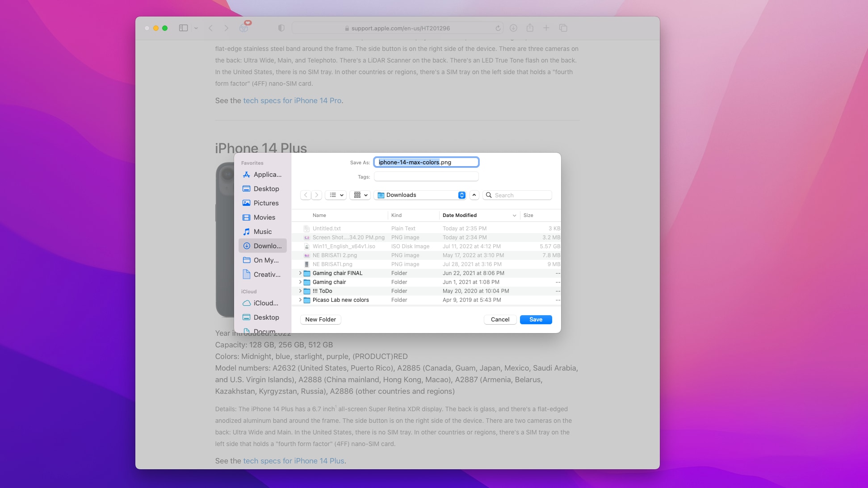Click the page reload icon
The image size is (868, 488).
point(498,28)
